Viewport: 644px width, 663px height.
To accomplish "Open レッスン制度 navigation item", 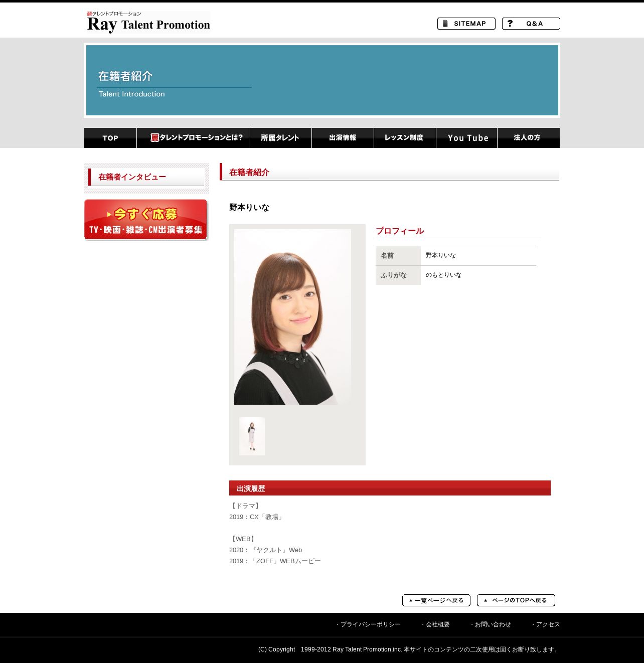I will click(405, 138).
